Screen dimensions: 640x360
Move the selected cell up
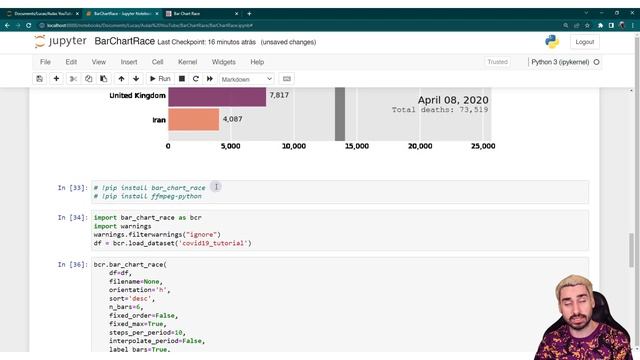pyautogui.click(x=121, y=79)
